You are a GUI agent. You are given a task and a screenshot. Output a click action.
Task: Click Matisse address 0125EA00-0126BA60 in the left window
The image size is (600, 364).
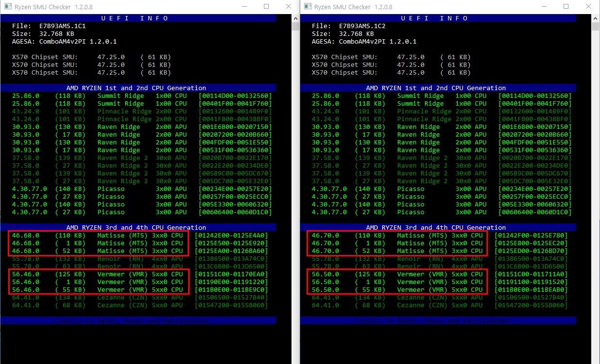(x=231, y=251)
